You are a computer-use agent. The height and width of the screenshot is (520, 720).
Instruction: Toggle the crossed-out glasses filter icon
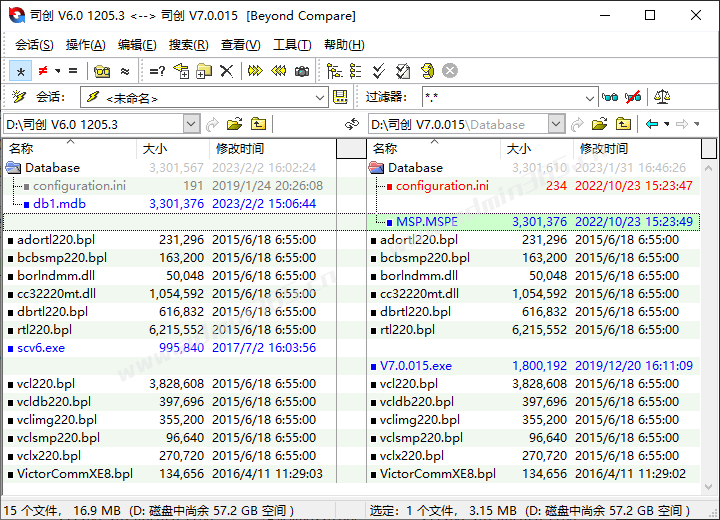[633, 97]
